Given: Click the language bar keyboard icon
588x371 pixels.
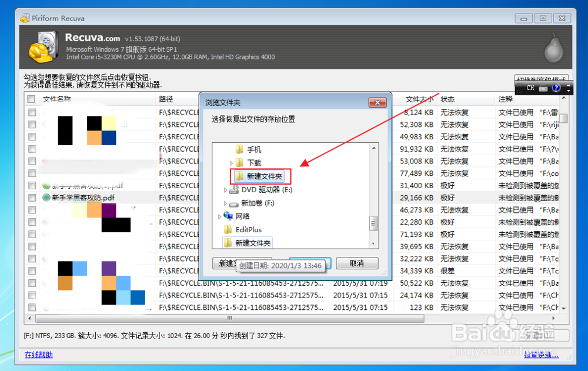Looking at the screenshot, I should (543, 88).
